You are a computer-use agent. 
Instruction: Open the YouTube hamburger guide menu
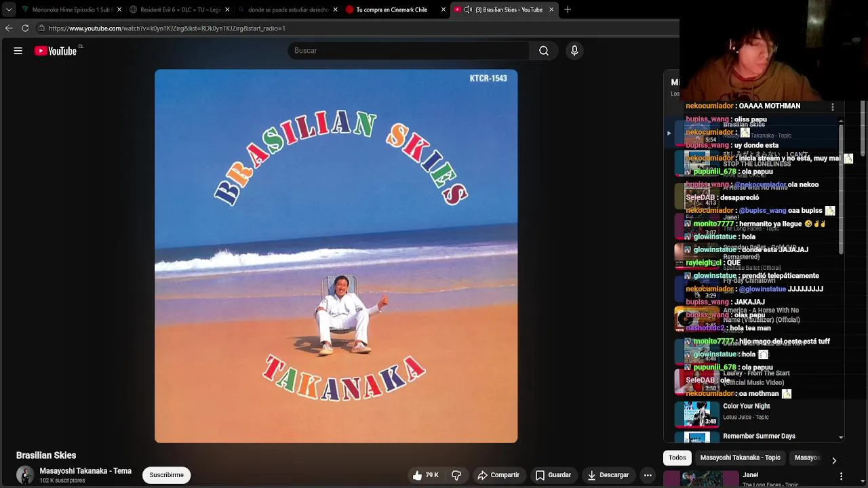point(18,51)
